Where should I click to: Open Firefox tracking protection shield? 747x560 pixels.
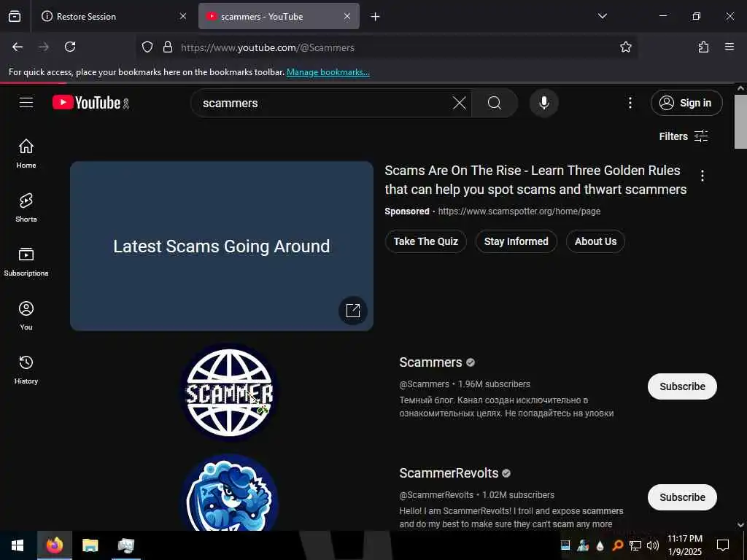(x=147, y=47)
